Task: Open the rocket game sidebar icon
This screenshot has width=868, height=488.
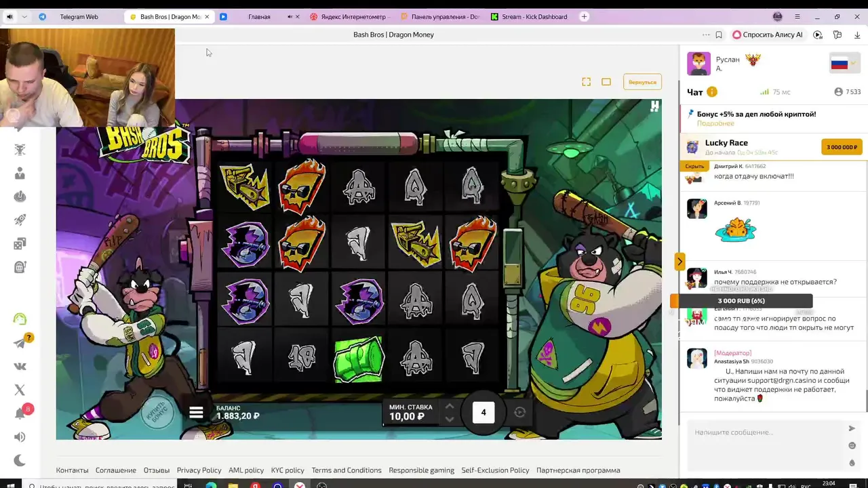Action: tap(20, 220)
